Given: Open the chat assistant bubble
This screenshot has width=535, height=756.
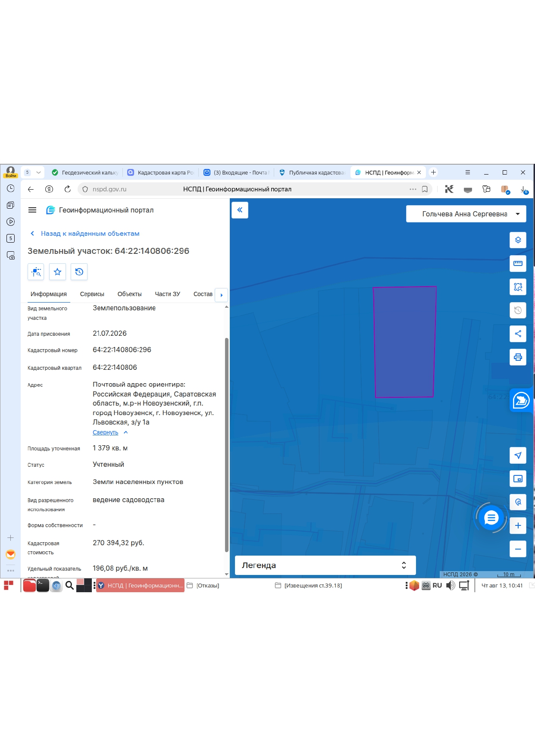Looking at the screenshot, I should tap(491, 518).
